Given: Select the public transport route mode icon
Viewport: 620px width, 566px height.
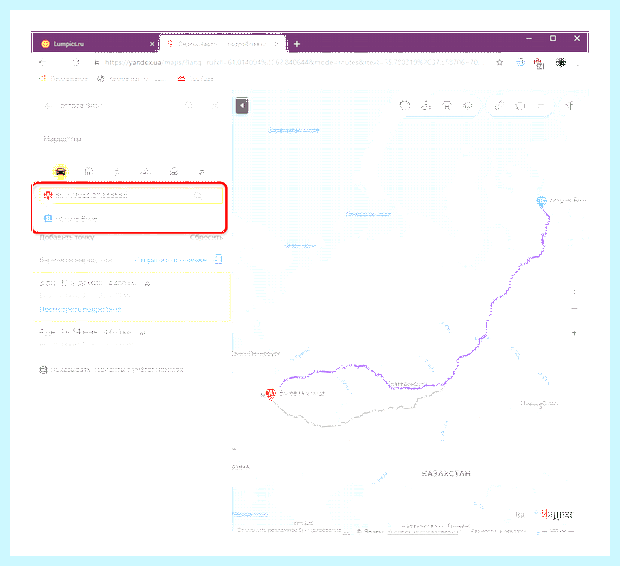Looking at the screenshot, I should (89, 171).
